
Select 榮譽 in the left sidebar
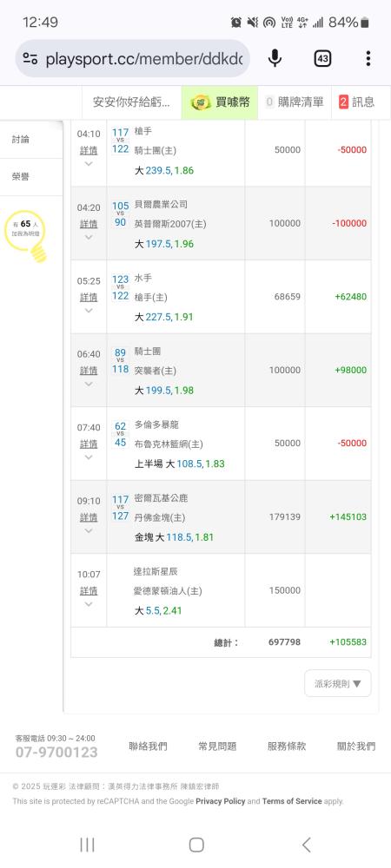pos(21,176)
